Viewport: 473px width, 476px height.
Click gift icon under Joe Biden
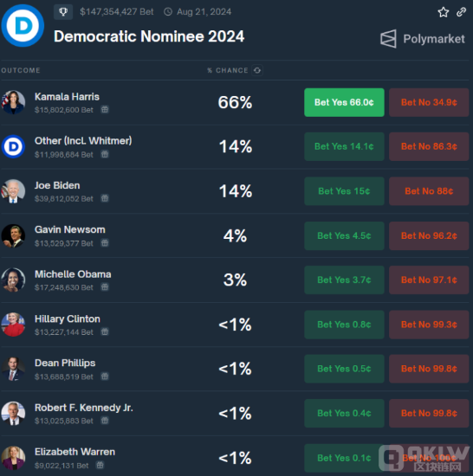(105, 198)
